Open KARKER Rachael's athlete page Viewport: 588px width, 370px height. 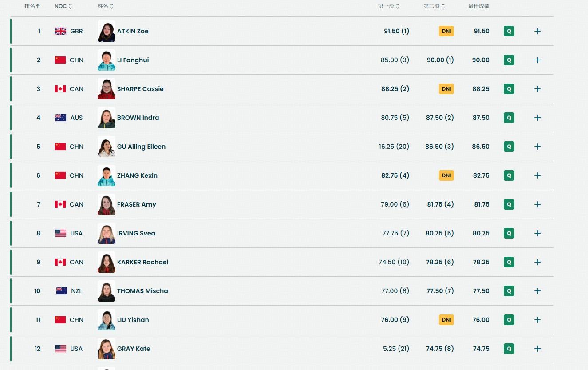[x=142, y=262]
